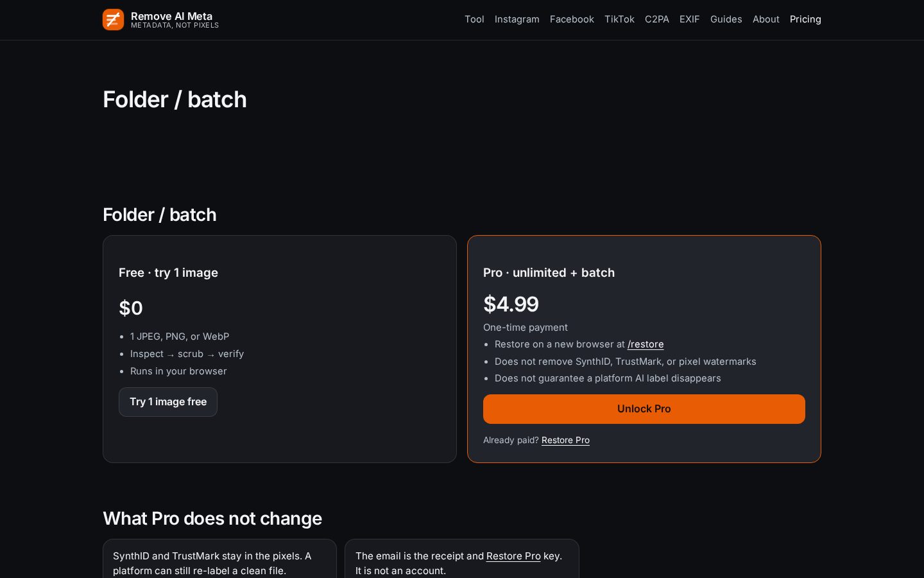
Task: Click the Try 1 image free button
Action: click(168, 402)
